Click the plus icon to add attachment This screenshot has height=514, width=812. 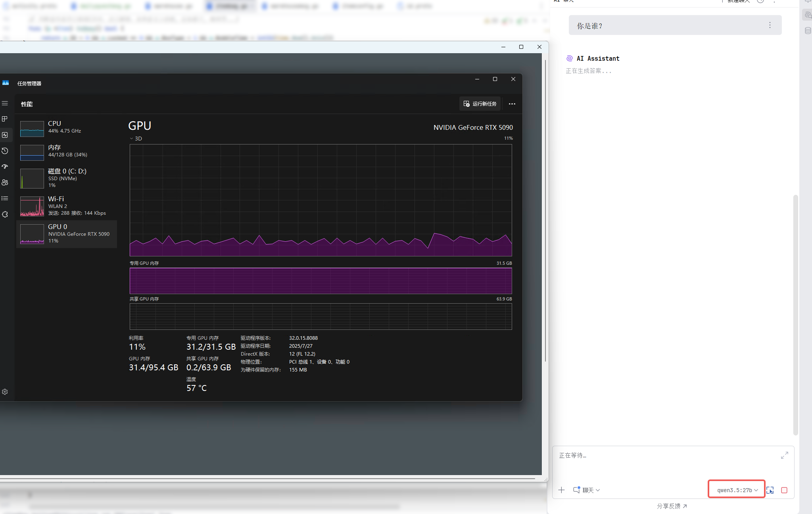click(561, 490)
